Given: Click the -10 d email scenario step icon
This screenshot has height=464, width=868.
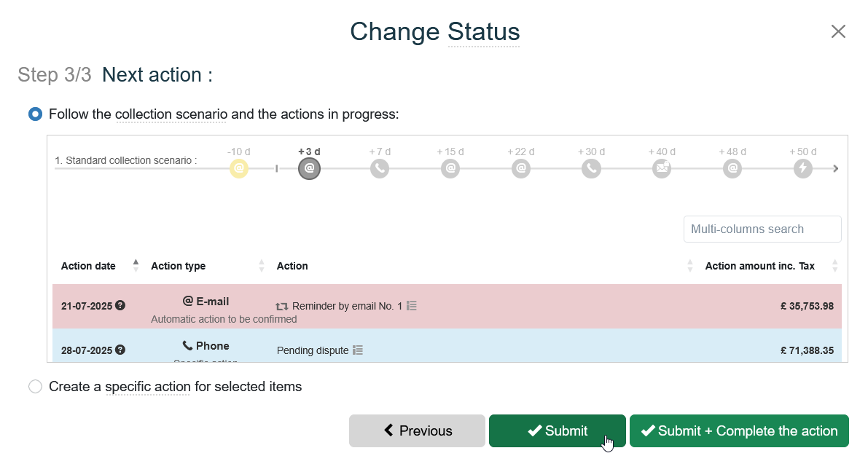Looking at the screenshot, I should (239, 169).
